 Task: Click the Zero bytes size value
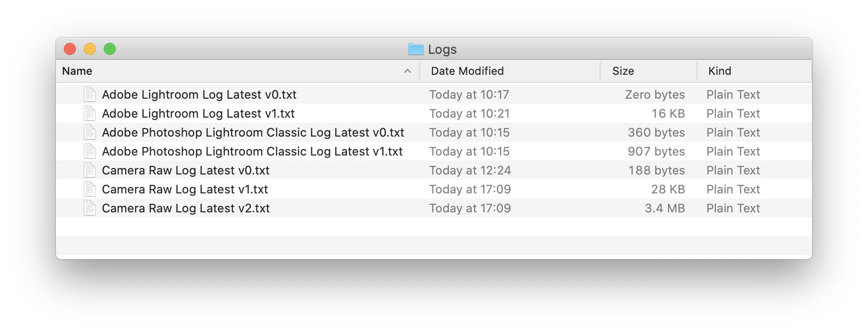pyautogui.click(x=655, y=95)
